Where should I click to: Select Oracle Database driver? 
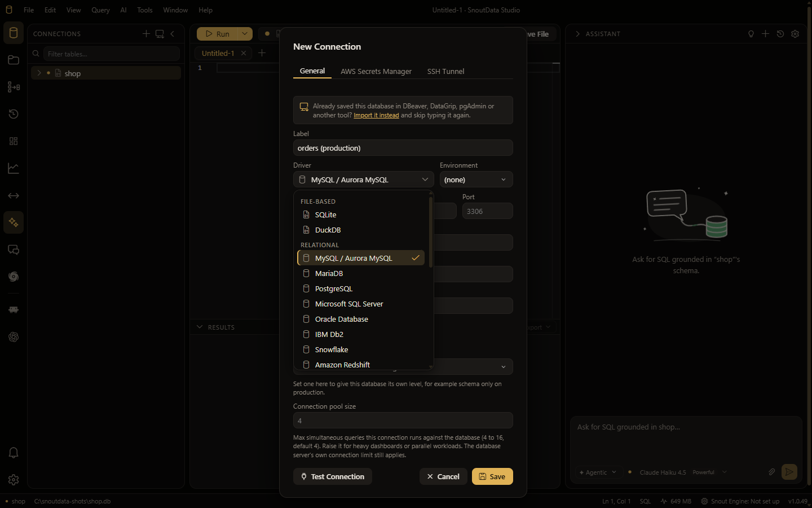point(361,319)
